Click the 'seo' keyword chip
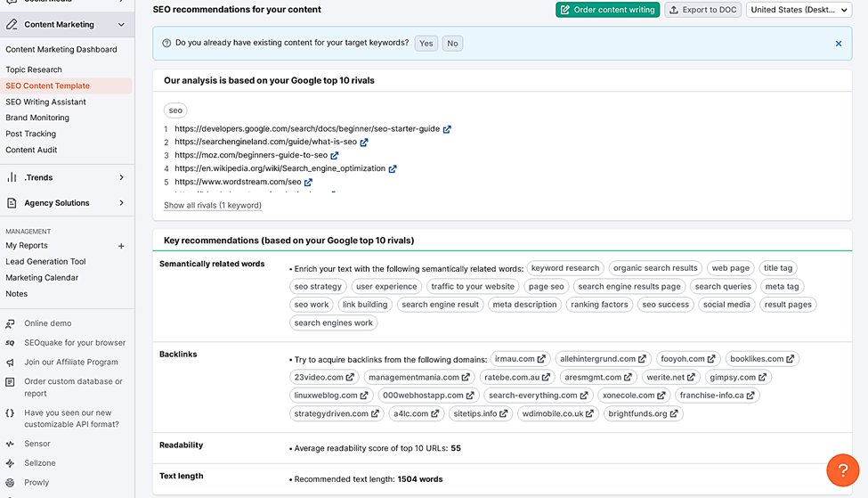The image size is (868, 498). tap(175, 110)
